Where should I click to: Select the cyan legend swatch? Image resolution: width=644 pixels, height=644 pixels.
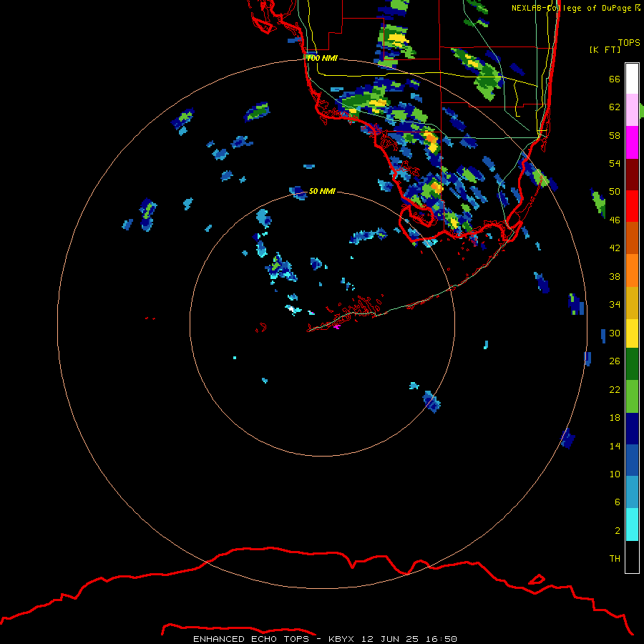click(632, 525)
